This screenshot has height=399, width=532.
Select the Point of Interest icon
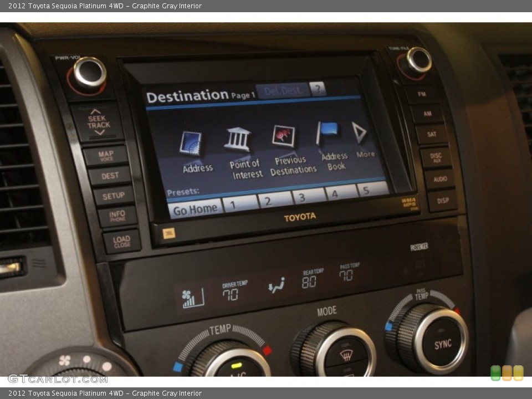click(238, 140)
